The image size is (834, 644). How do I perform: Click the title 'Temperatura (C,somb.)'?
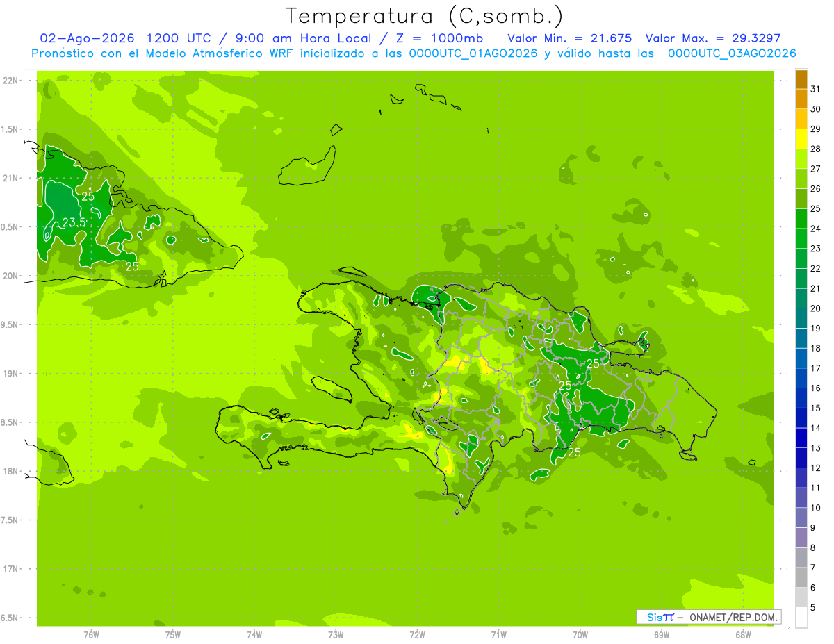tap(425, 16)
